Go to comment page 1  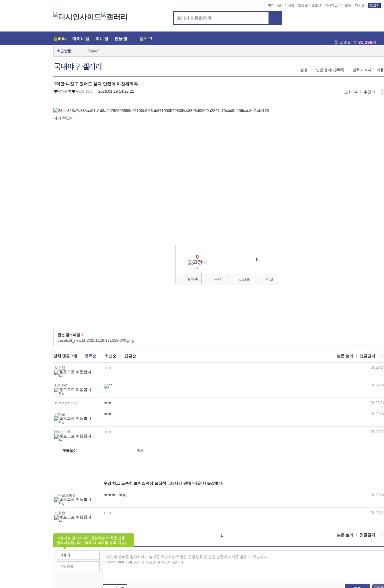222,535
